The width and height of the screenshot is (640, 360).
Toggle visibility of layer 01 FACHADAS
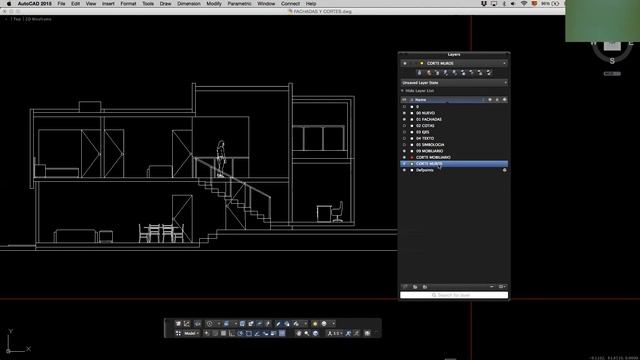[404, 119]
